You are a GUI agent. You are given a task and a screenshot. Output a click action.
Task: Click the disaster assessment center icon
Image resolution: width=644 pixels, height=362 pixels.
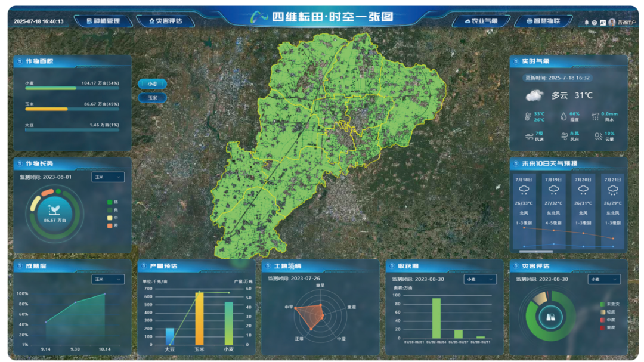pos(550,317)
